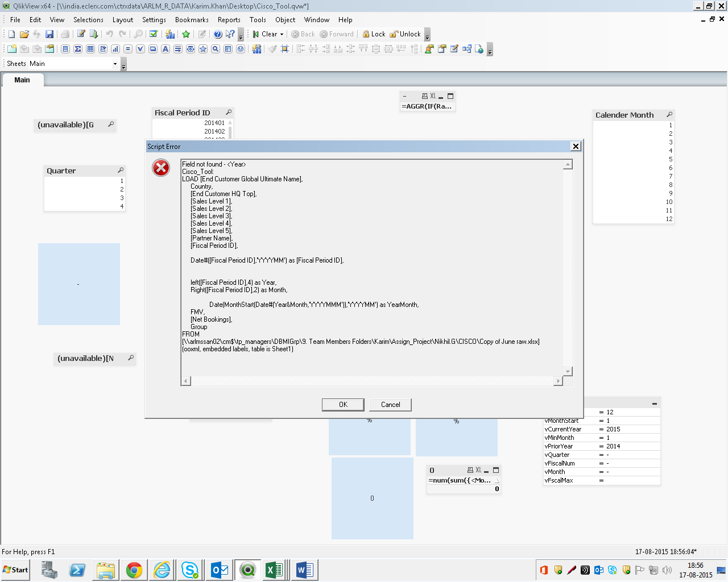Minimize the variables input box

[x=654, y=404]
